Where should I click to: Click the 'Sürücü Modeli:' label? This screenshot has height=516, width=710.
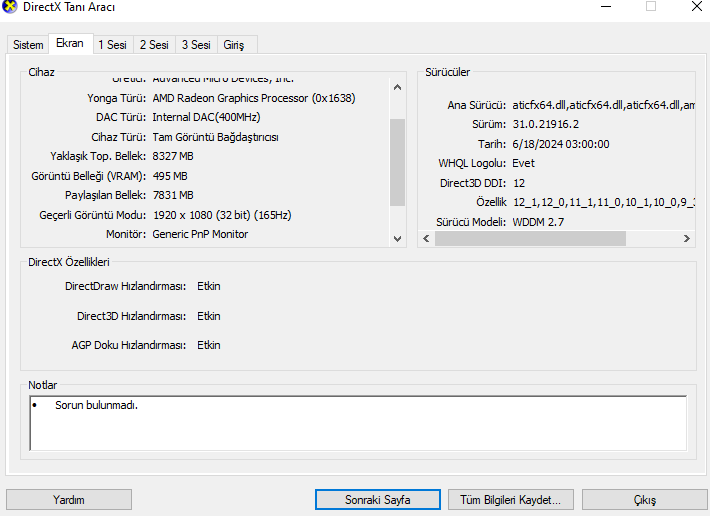click(x=471, y=222)
